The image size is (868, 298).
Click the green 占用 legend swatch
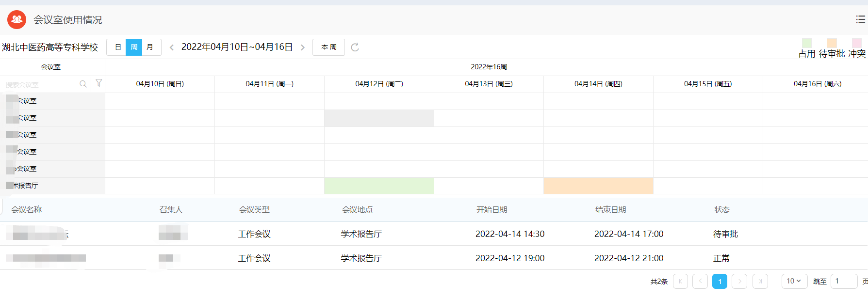click(x=807, y=43)
